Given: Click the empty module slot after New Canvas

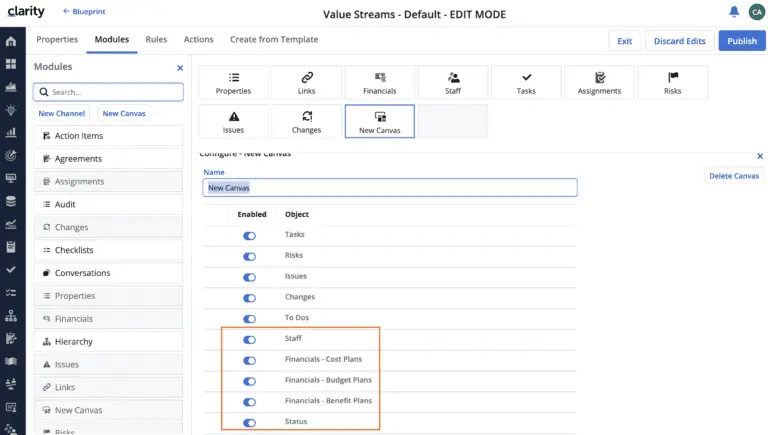Looking at the screenshot, I should click(453, 121).
